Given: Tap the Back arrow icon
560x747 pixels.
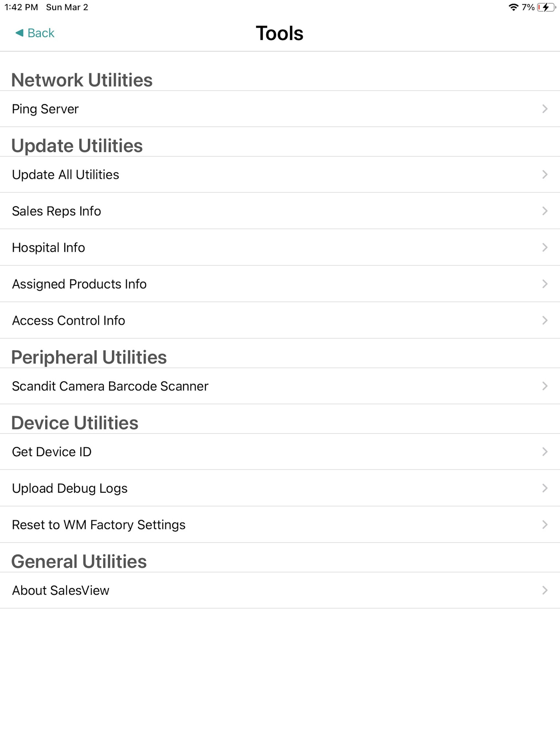Looking at the screenshot, I should point(20,33).
